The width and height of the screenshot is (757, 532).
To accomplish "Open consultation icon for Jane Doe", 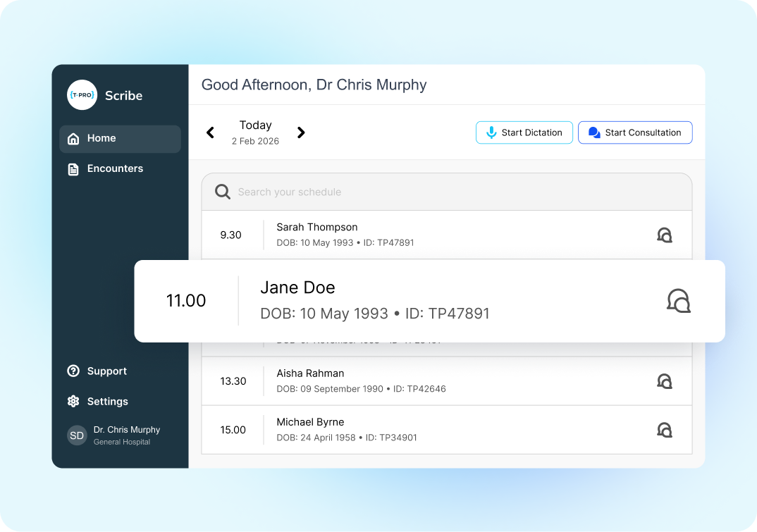I will pos(678,302).
